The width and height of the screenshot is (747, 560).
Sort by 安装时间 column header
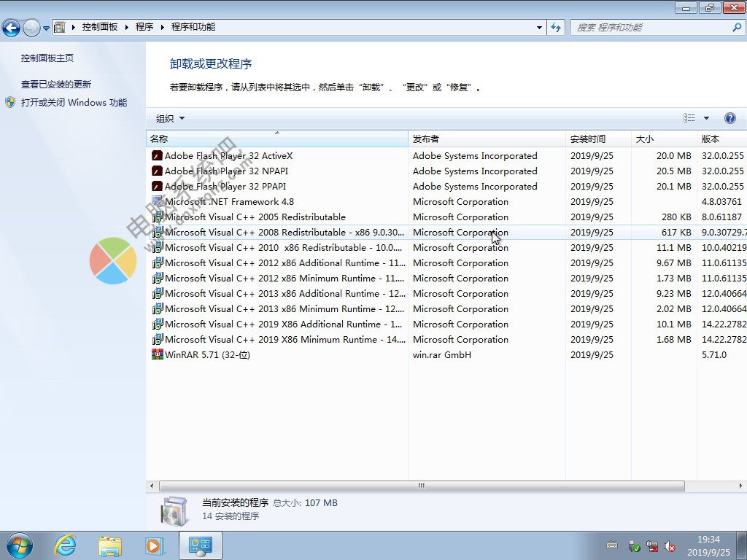[598, 139]
